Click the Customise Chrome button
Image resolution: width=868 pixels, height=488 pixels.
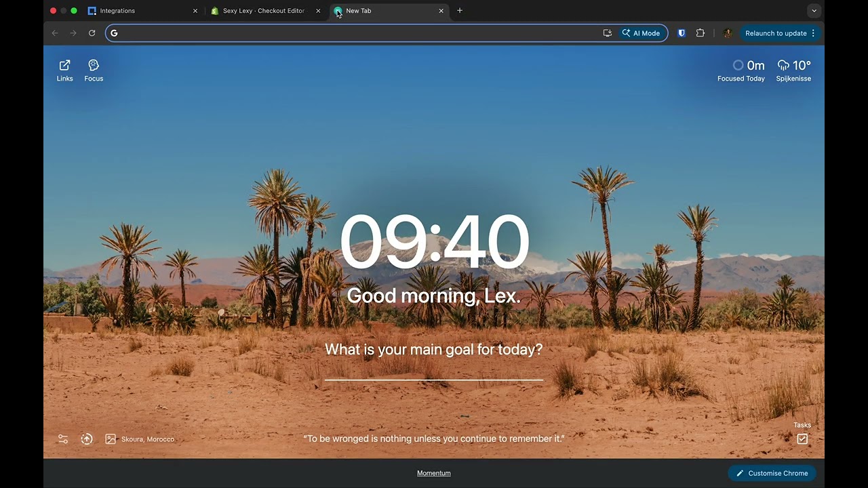[x=772, y=473]
